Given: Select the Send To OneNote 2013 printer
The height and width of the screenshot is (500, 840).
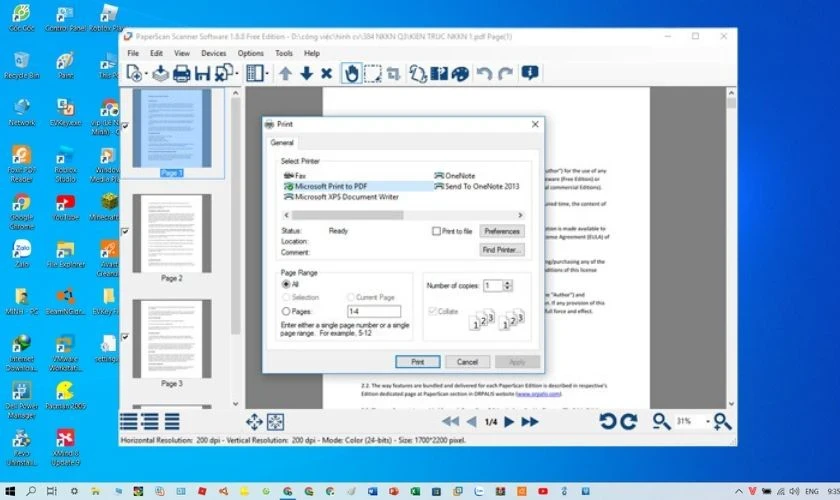Looking at the screenshot, I should pos(477,186).
